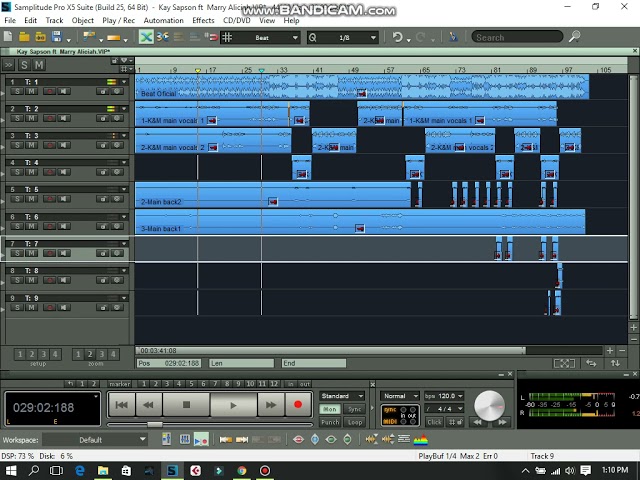The height and width of the screenshot is (480, 640).
Task: Toggle monitoring speaker on track 4
Action: pyautogui.click(x=63, y=172)
